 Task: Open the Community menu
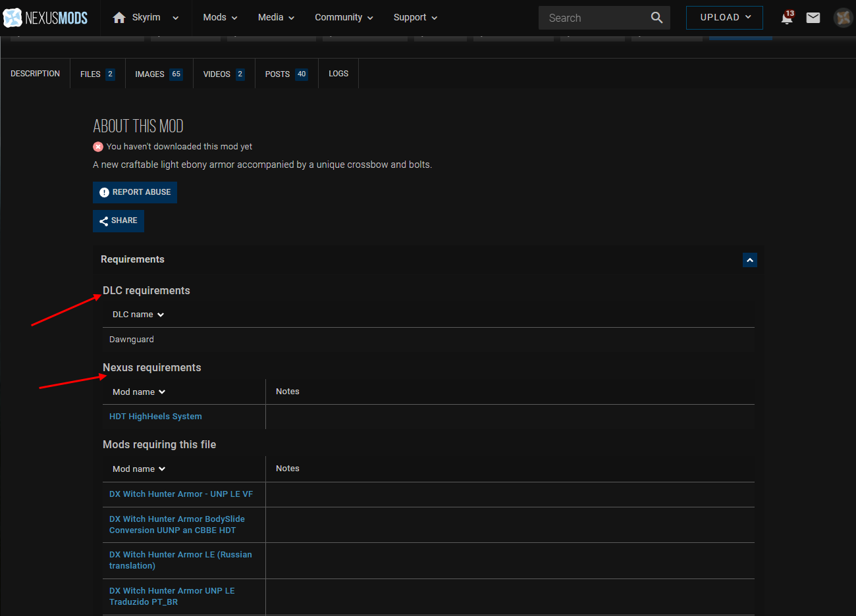coord(344,18)
